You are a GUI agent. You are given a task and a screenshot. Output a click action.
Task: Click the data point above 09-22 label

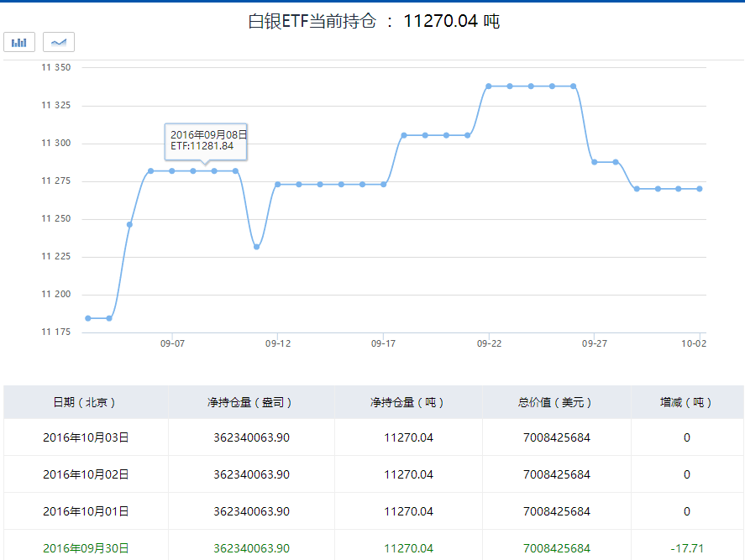489,86
